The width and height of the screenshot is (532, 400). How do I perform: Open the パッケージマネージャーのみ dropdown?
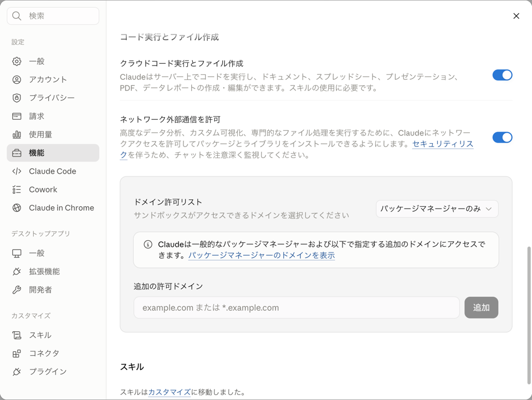pyautogui.click(x=437, y=209)
